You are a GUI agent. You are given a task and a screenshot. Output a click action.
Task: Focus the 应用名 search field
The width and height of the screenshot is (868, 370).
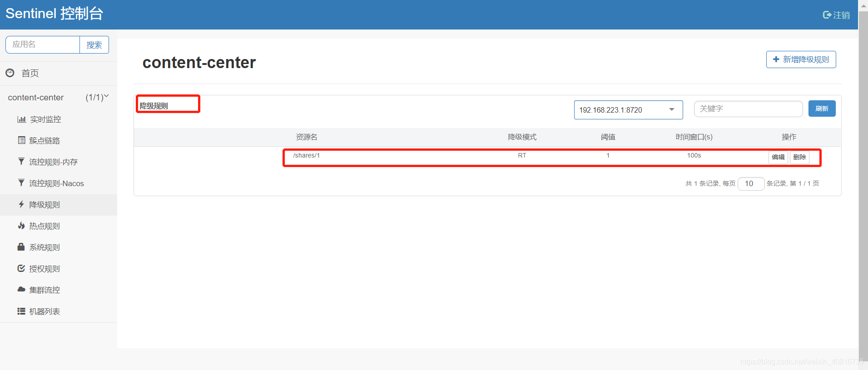point(43,44)
